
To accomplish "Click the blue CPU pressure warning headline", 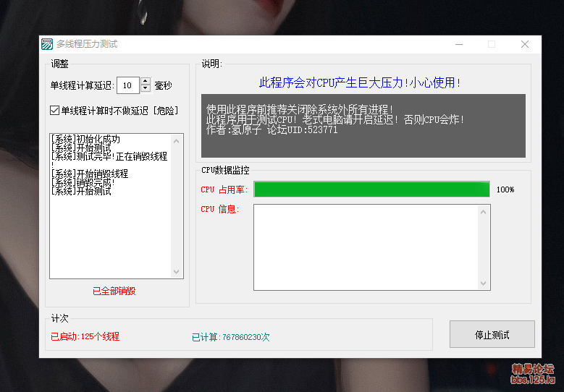I will tap(360, 82).
